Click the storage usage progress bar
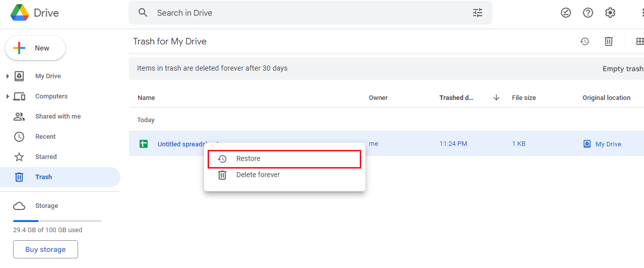Viewport: 644px width, 268px height. tap(57, 221)
